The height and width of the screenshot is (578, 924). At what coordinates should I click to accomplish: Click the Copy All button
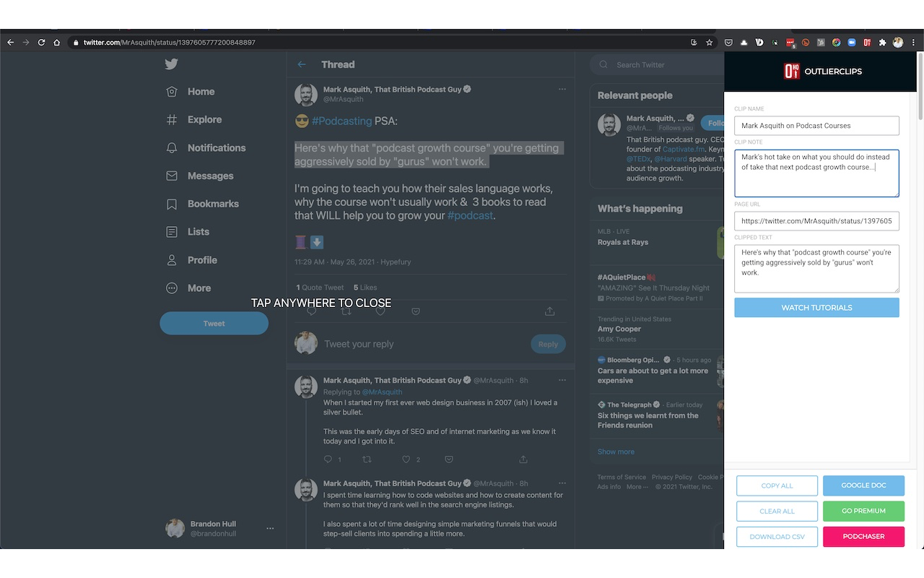click(x=777, y=486)
